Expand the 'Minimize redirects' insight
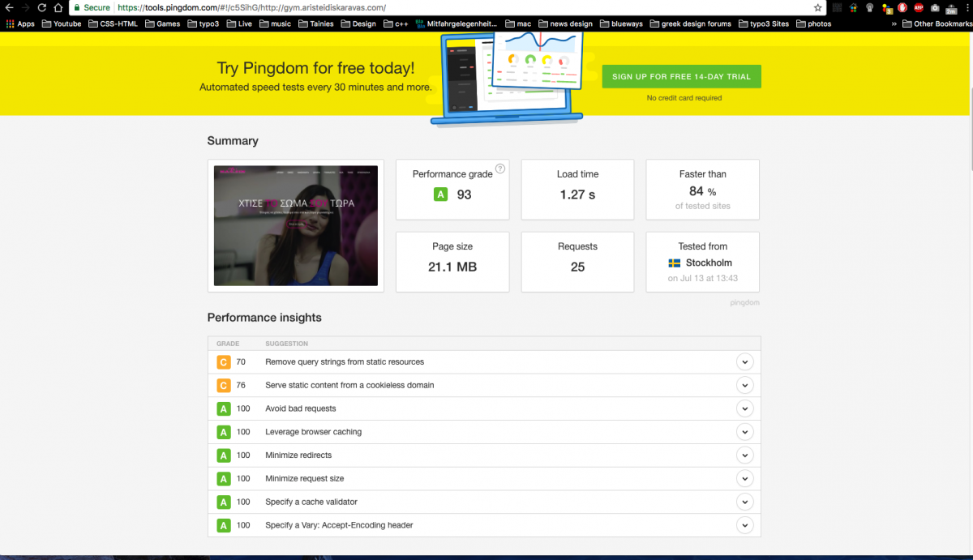973x560 pixels. tap(744, 455)
